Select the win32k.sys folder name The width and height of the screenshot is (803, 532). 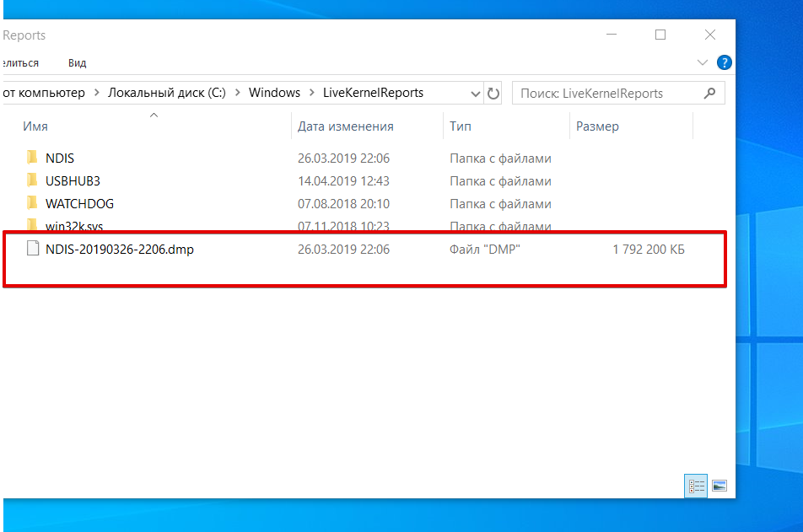74,226
